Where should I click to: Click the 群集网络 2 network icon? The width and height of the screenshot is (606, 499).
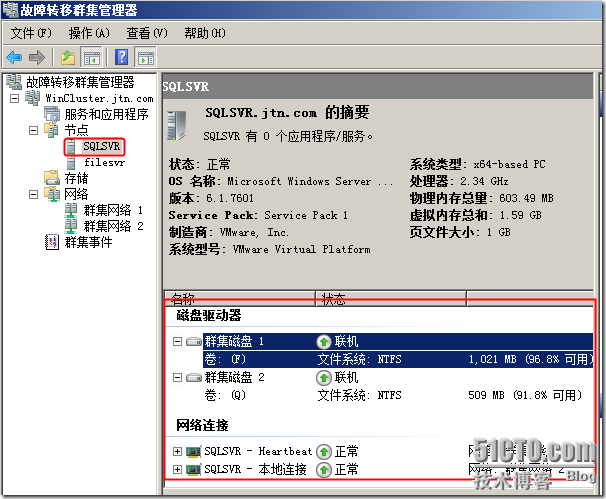point(71,226)
